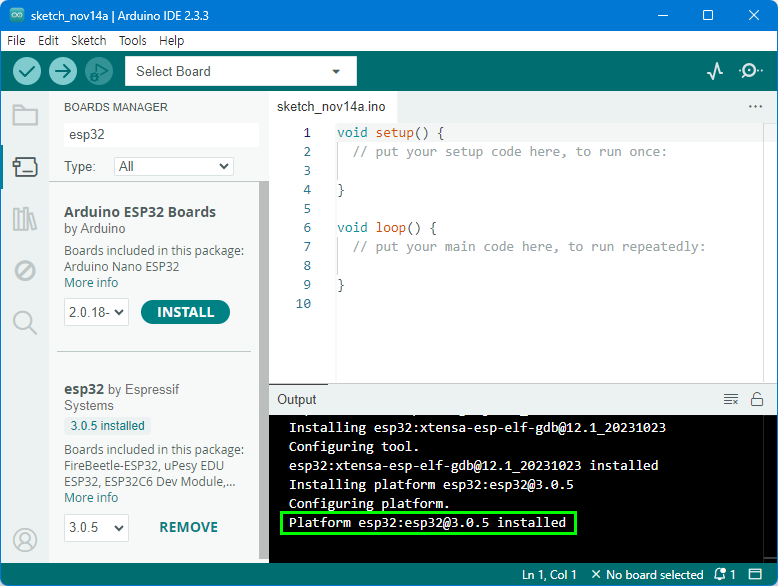Click the 3.0.5 installed badge
The image size is (778, 586).
click(108, 426)
